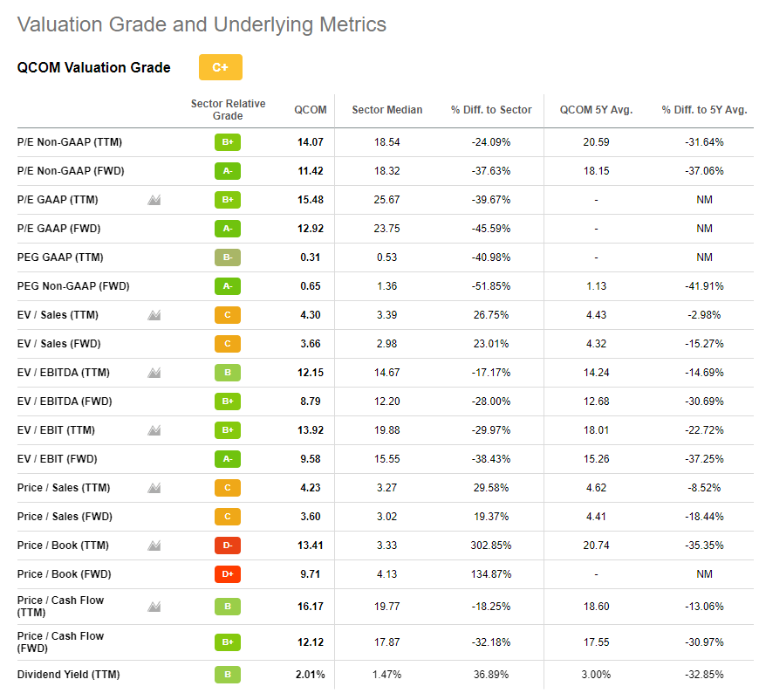Viewport: 759px width, 700px height.
Task: Open chart icon for EV / EBITDA (TTM)
Action: (154, 373)
